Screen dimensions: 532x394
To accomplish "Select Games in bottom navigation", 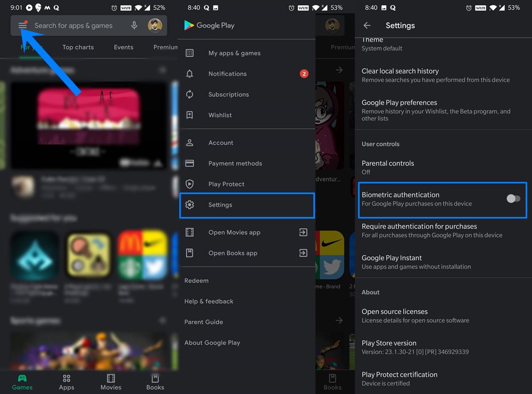I will pos(22,382).
